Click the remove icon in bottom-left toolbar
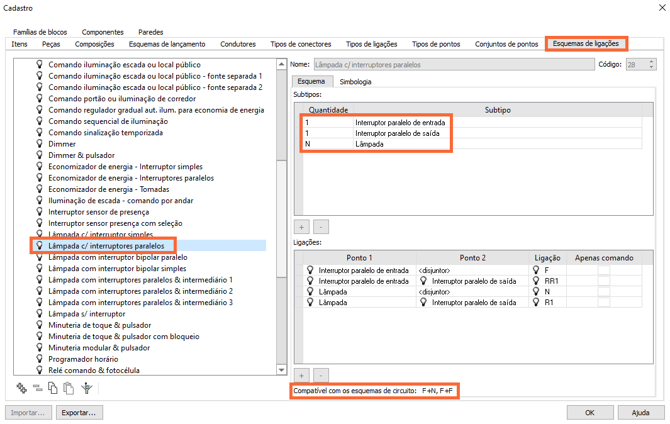670x424 pixels. click(x=37, y=388)
